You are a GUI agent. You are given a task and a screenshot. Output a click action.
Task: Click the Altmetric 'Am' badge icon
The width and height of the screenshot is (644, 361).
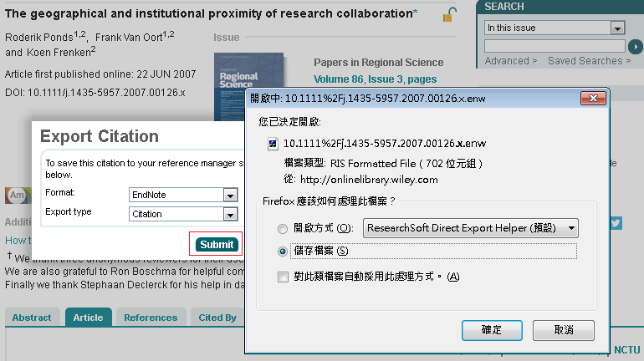18,196
